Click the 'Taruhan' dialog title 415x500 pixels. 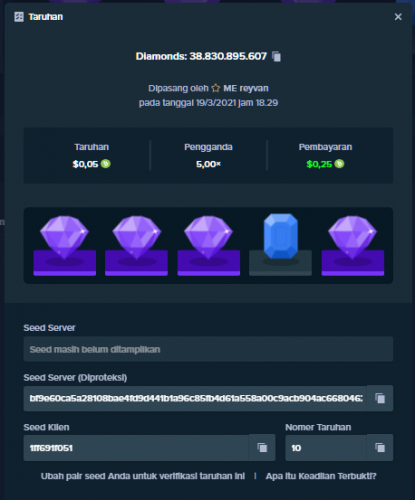click(x=46, y=17)
